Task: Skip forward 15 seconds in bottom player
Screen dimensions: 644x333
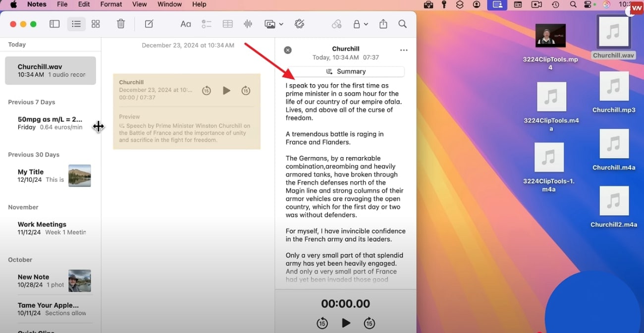Action: (x=369, y=323)
